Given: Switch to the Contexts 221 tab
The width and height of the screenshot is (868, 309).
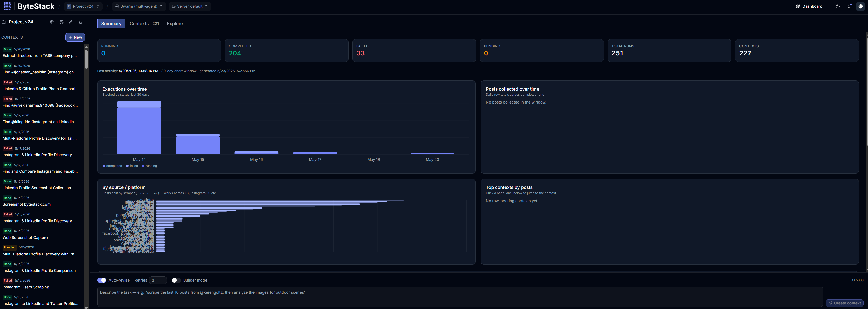Looking at the screenshot, I should pos(144,24).
